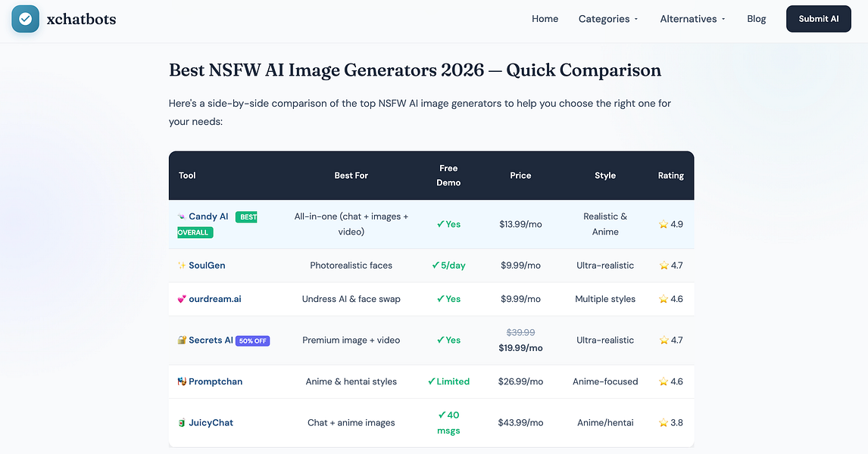This screenshot has width=868, height=454.
Task: Open the xchatbots site name link
Action: pyautogui.click(x=81, y=19)
